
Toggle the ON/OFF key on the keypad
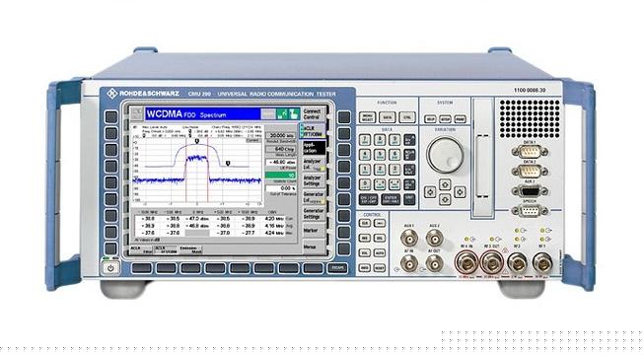[368, 199]
